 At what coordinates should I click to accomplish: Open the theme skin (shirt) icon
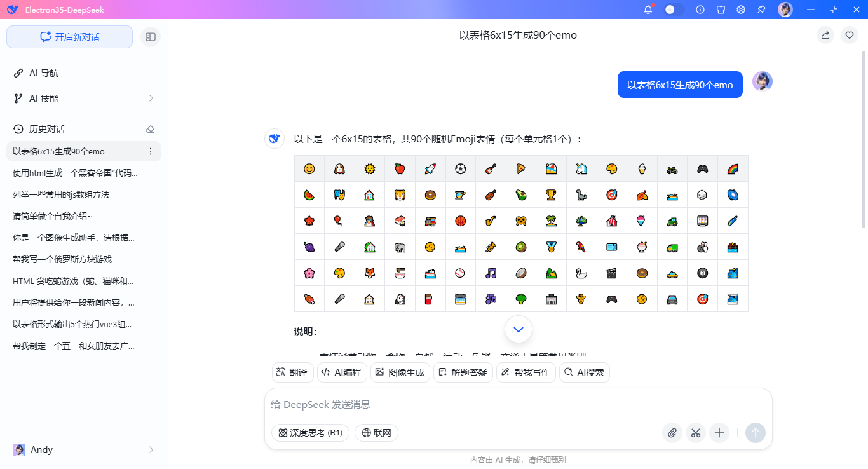pyautogui.click(x=721, y=10)
